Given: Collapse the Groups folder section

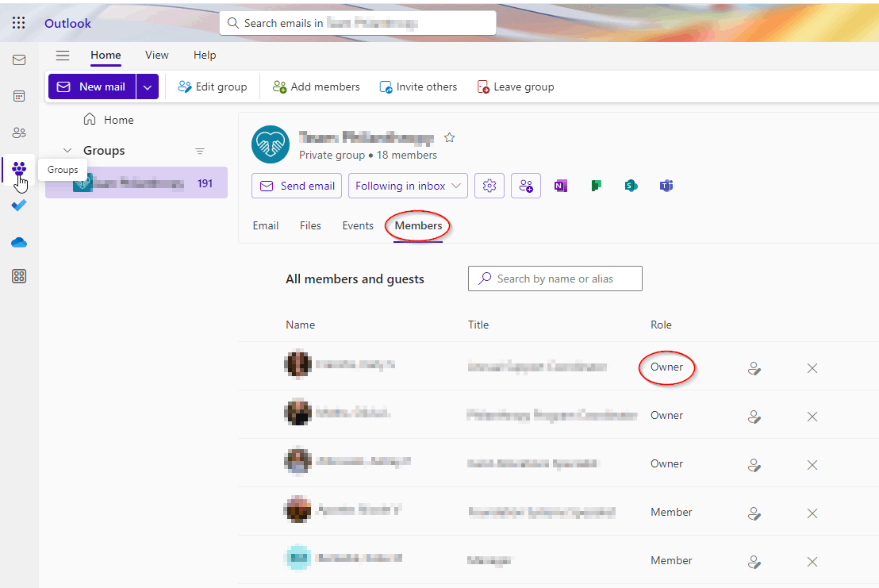Looking at the screenshot, I should pos(67,151).
